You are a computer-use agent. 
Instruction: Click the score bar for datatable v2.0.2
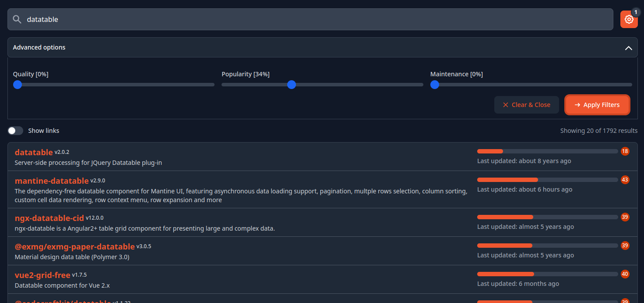548,151
